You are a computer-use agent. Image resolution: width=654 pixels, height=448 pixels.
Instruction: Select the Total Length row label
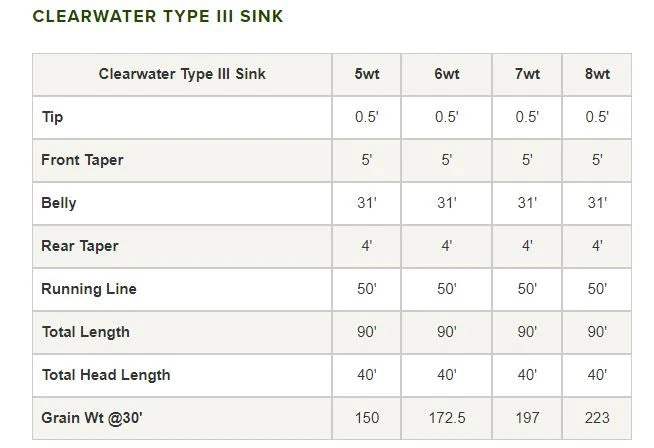coord(85,332)
